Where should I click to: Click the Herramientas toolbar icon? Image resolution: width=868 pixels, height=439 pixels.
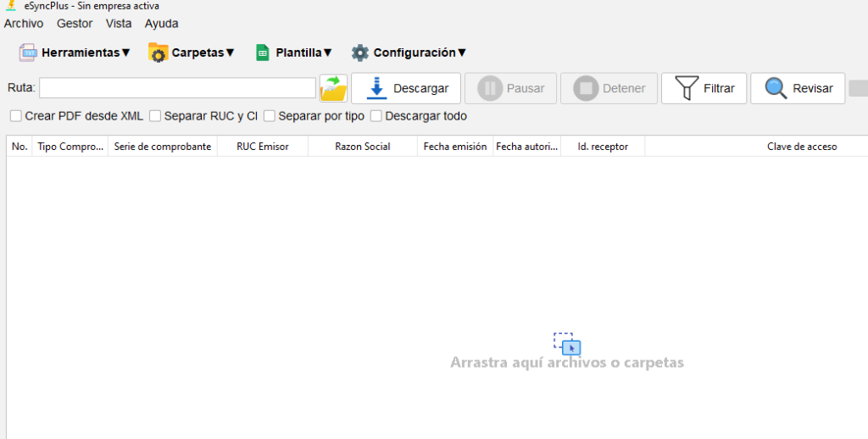pyautogui.click(x=28, y=53)
